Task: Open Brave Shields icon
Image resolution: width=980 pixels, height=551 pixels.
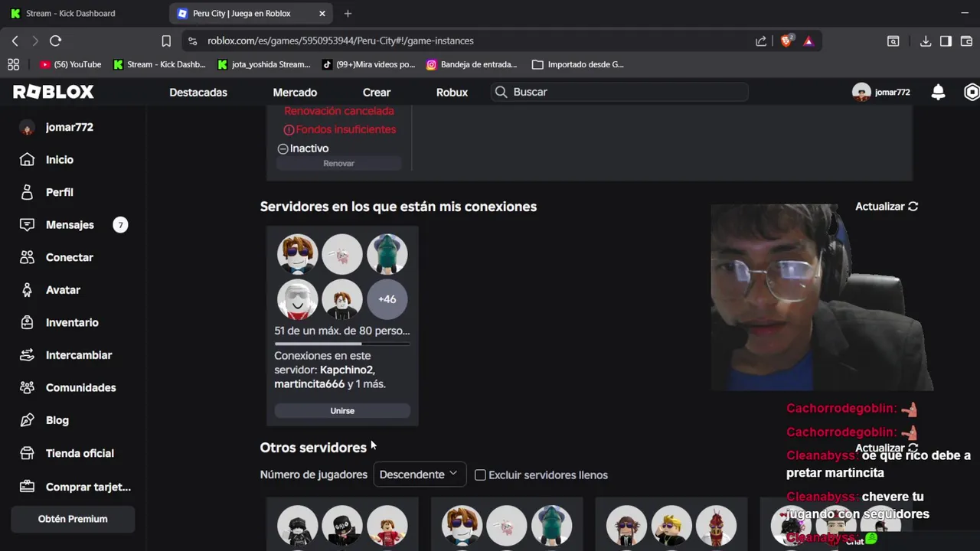Action: pos(786,41)
